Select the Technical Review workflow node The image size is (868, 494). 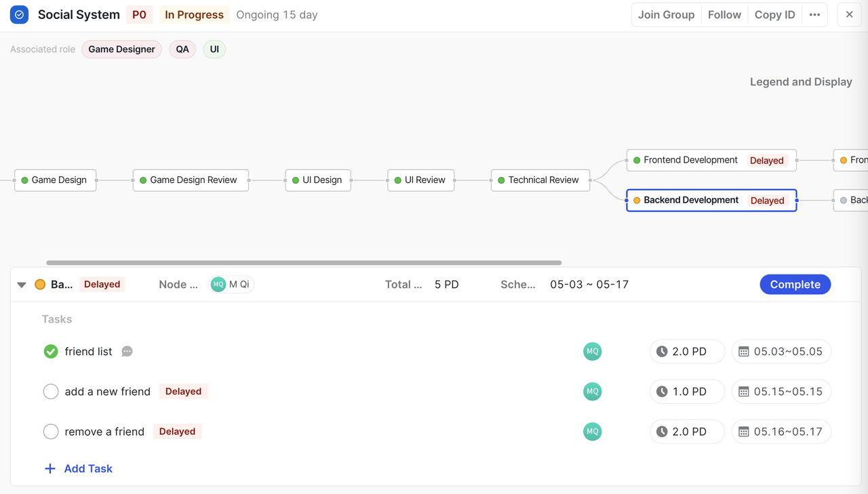coord(540,180)
